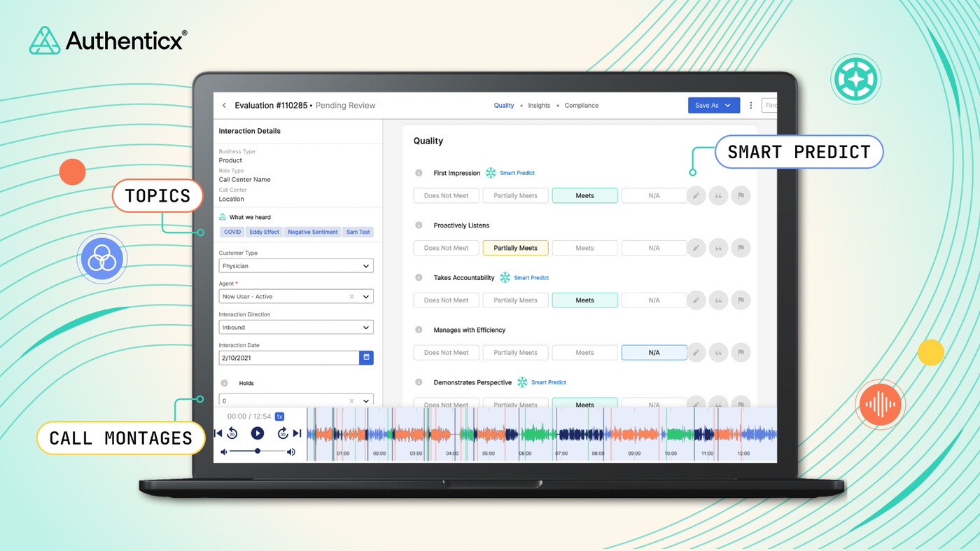980x551 pixels.
Task: Click the pencil edit icon for Takes Accountability
Action: [696, 300]
